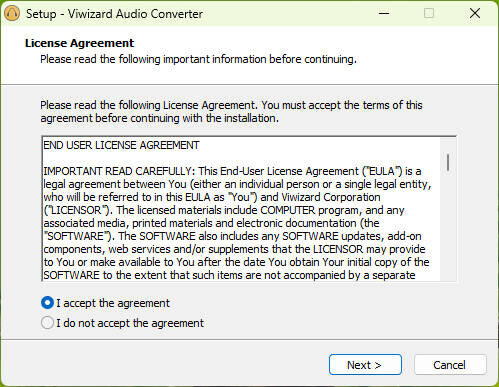Click the grayed-out maximize button
This screenshot has height=387, width=499.
pos(429,14)
